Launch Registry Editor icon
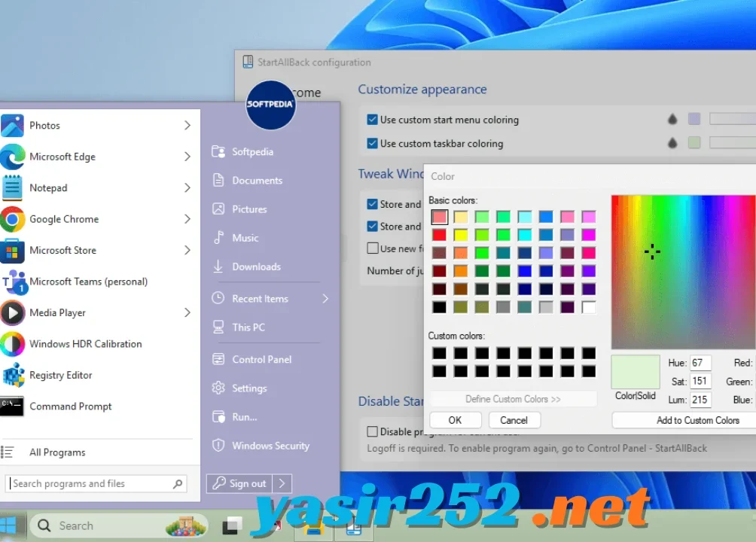 pyautogui.click(x=13, y=375)
